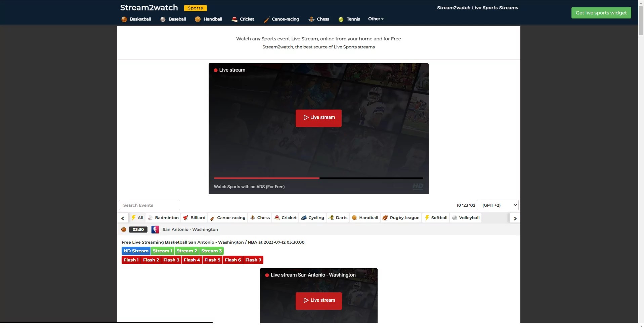The height and width of the screenshot is (329, 644).
Task: Click the red video progress bar in the player
Action: pos(267,178)
